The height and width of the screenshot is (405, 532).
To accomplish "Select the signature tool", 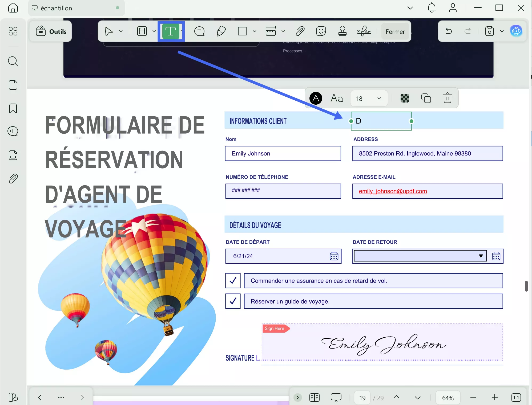I will point(364,31).
